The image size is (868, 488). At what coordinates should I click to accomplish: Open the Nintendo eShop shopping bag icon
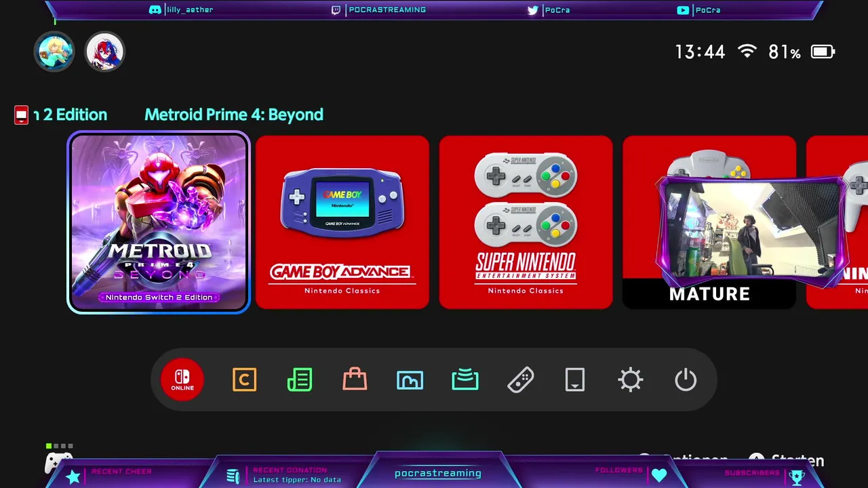point(355,379)
